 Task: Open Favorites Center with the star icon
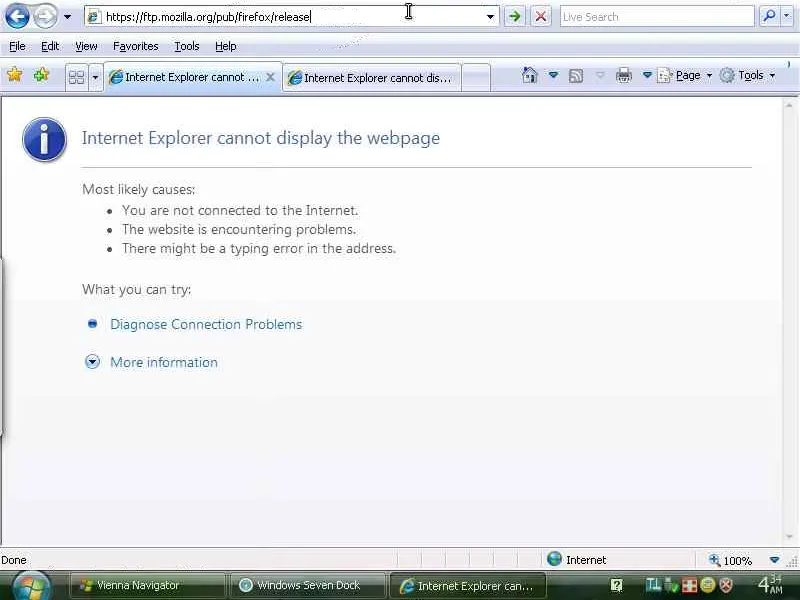15,75
